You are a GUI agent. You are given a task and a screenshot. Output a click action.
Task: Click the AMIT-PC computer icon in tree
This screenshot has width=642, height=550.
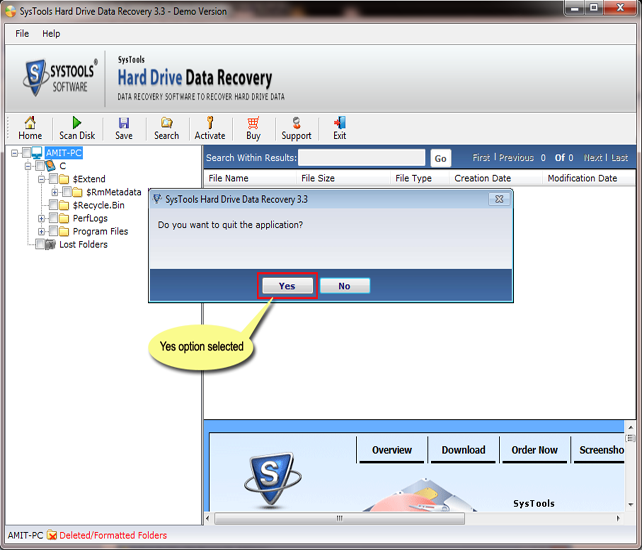[37, 153]
